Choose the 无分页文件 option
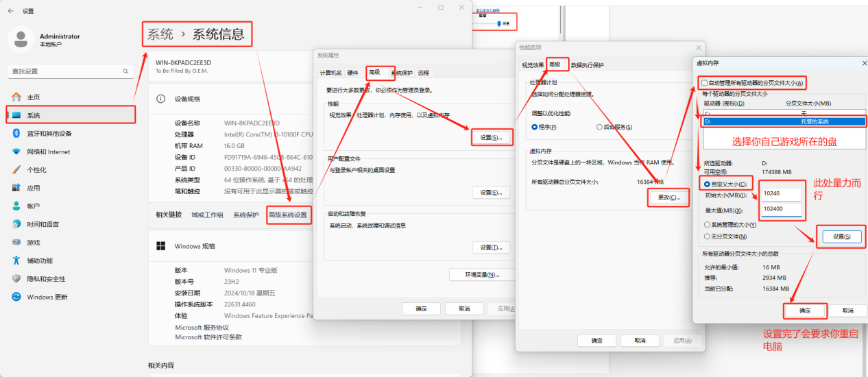Image resolution: width=868 pixels, height=377 pixels. point(707,236)
